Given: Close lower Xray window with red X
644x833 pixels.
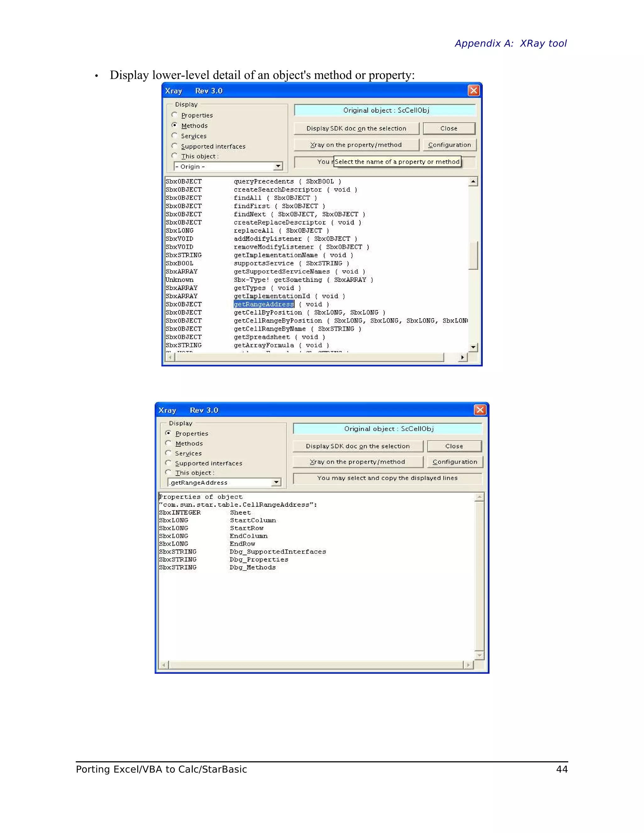Looking at the screenshot, I should 480,410.
